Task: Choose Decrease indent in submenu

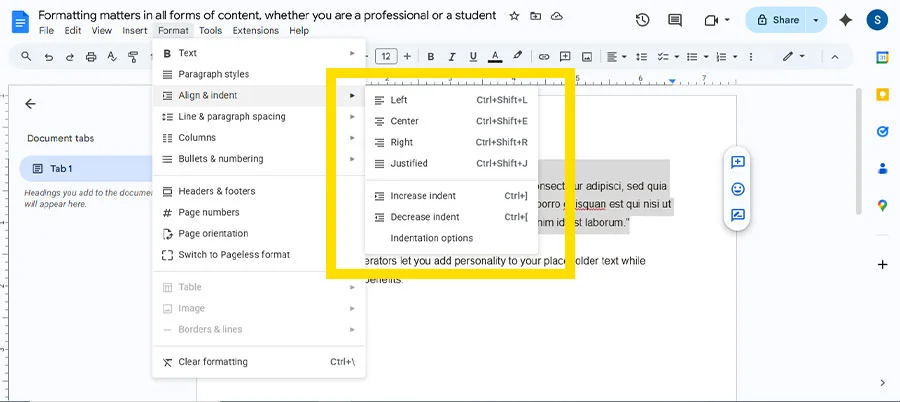Action: pyautogui.click(x=451, y=217)
